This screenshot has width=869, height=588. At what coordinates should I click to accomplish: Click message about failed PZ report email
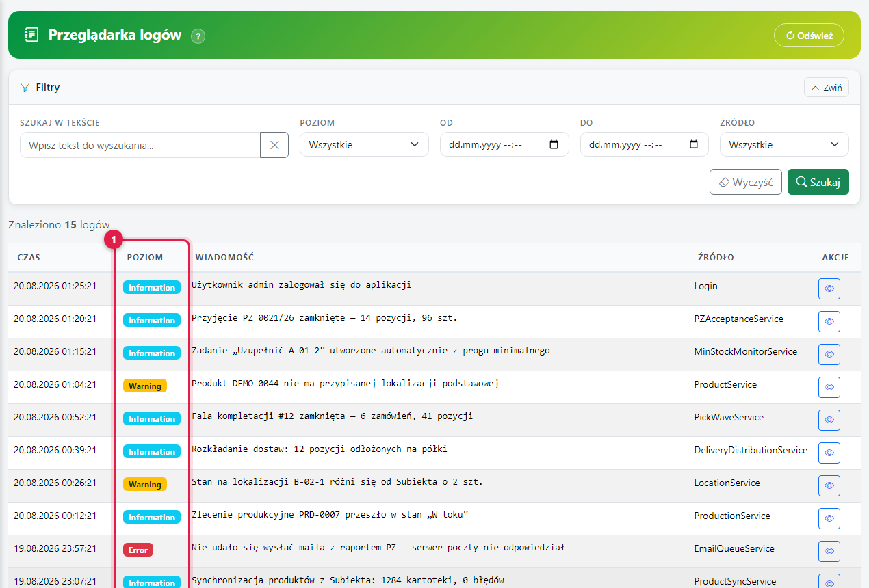pyautogui.click(x=378, y=548)
